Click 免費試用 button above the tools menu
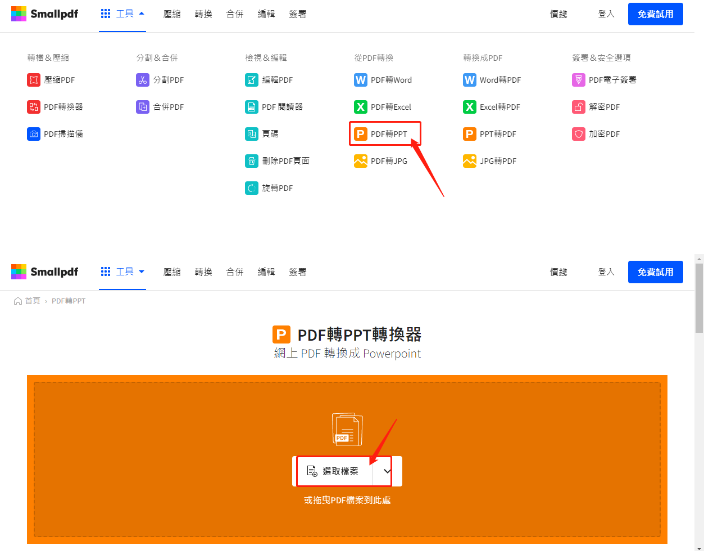This screenshot has height=551, width=708. (x=655, y=14)
